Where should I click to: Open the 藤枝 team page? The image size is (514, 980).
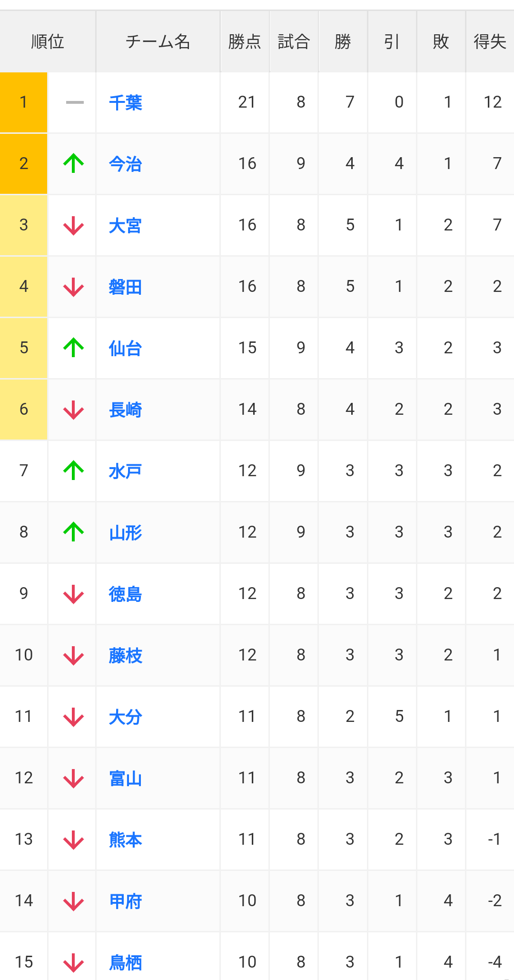pyautogui.click(x=126, y=655)
